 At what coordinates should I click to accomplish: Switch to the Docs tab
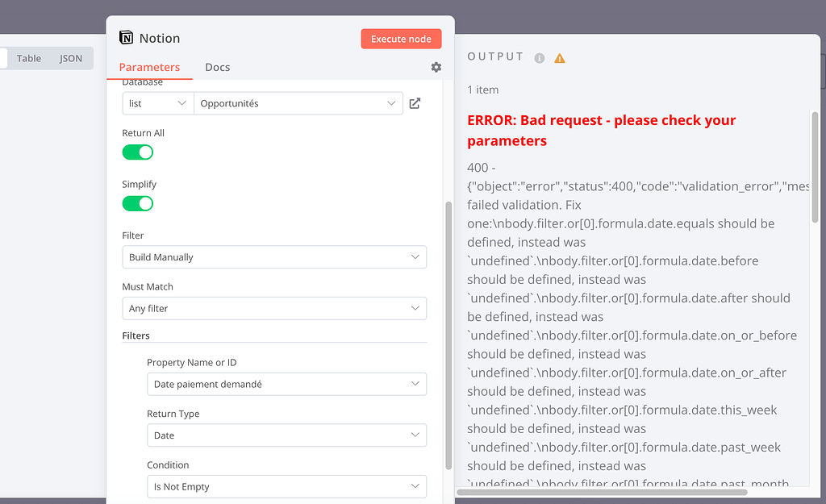(x=217, y=68)
